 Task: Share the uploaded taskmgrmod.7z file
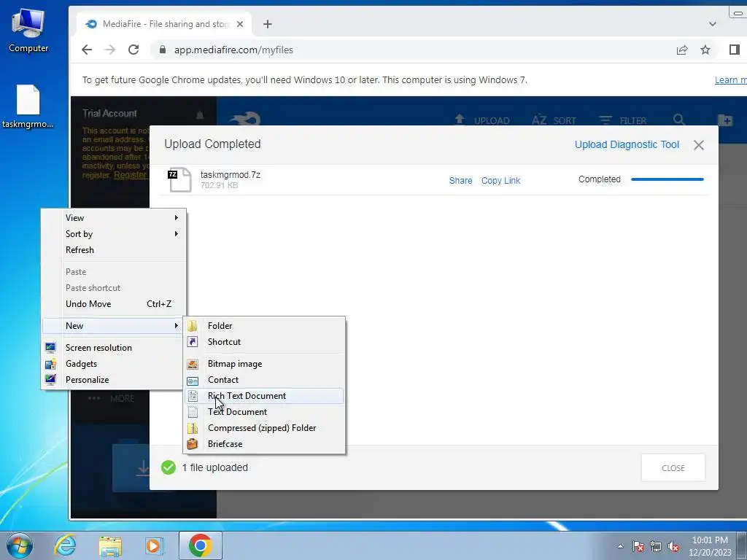click(460, 181)
